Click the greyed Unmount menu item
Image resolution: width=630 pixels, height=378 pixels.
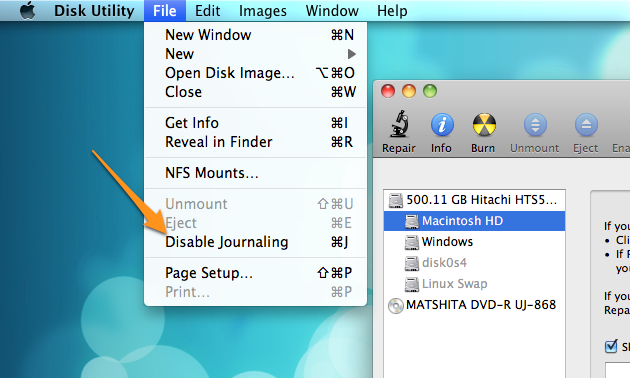[256, 204]
